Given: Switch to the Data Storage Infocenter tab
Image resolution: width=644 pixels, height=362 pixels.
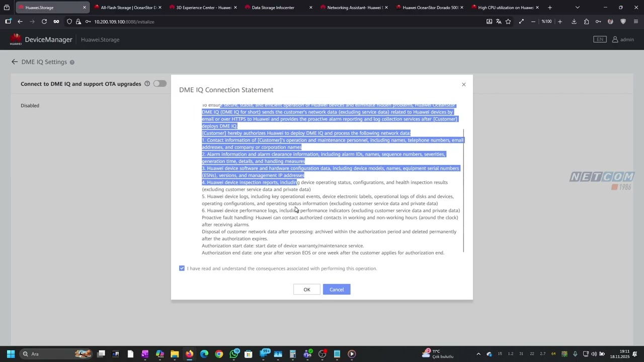Looking at the screenshot, I should [x=278, y=8].
